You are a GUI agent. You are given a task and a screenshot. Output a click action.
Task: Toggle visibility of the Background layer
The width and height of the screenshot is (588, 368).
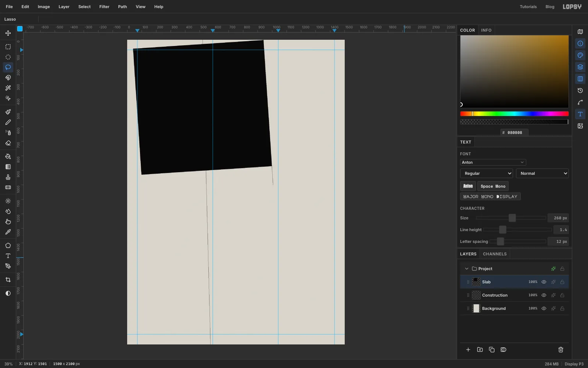(x=544, y=308)
